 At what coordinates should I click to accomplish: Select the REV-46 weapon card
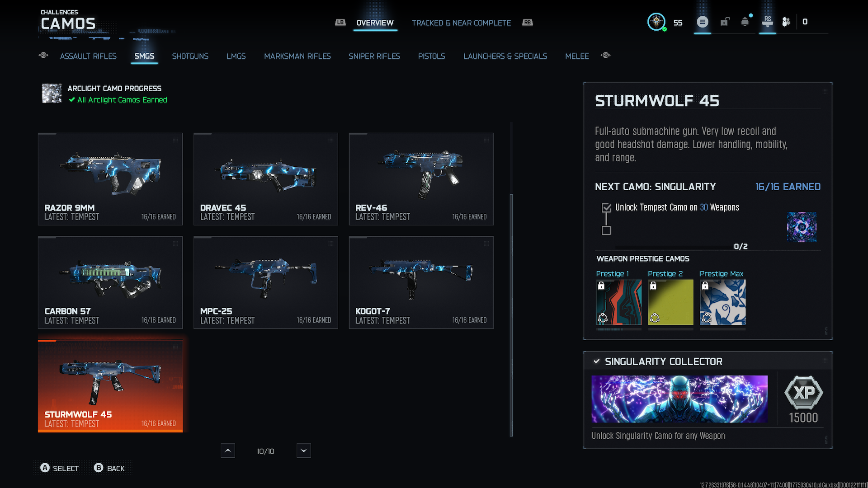421,179
